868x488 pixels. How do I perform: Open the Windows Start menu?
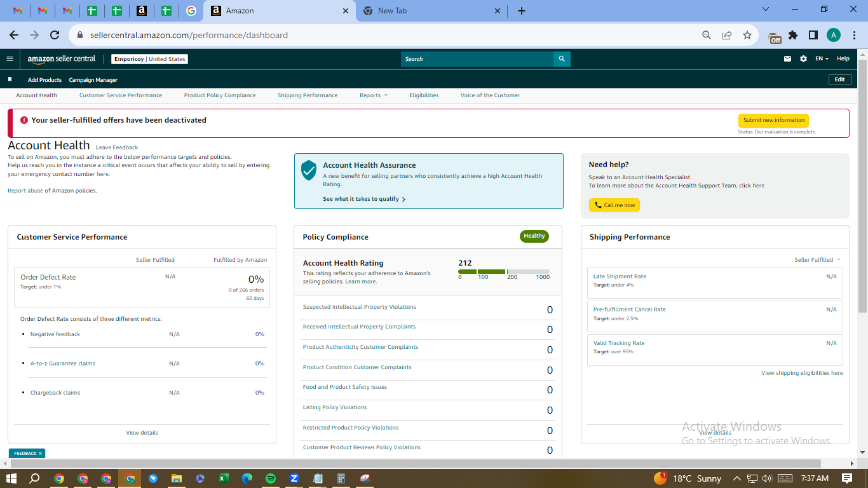(x=11, y=478)
